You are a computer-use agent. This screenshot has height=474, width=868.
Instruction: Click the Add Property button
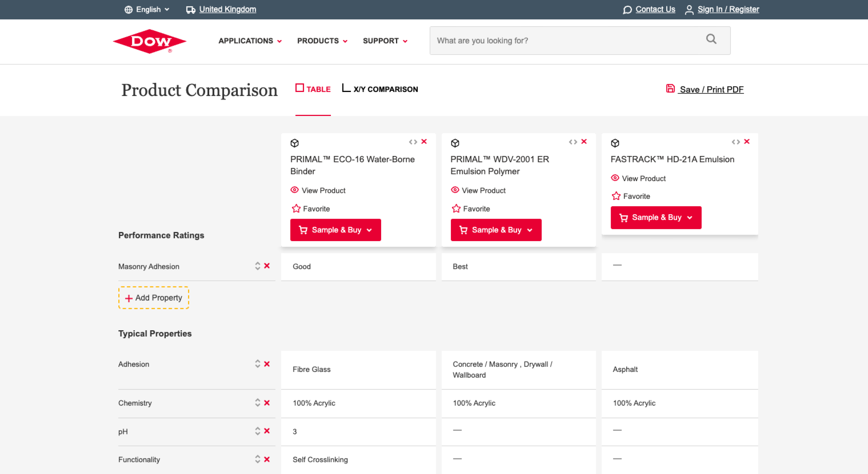(154, 298)
